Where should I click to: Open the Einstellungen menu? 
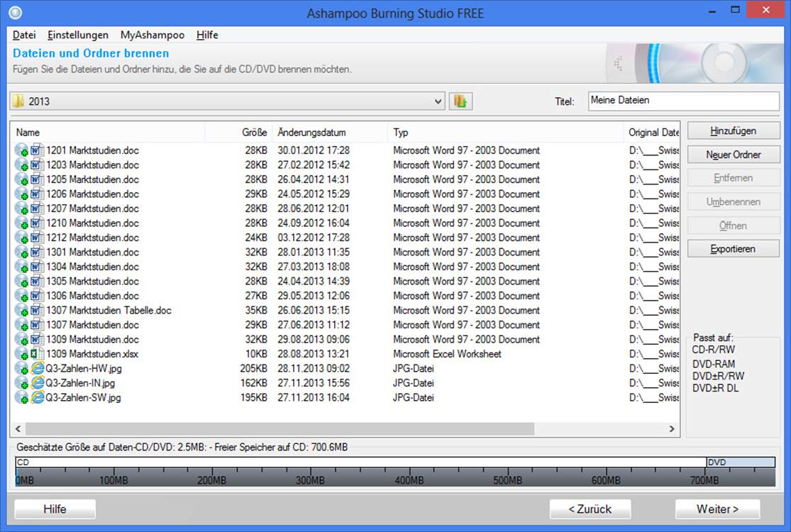pyautogui.click(x=78, y=35)
